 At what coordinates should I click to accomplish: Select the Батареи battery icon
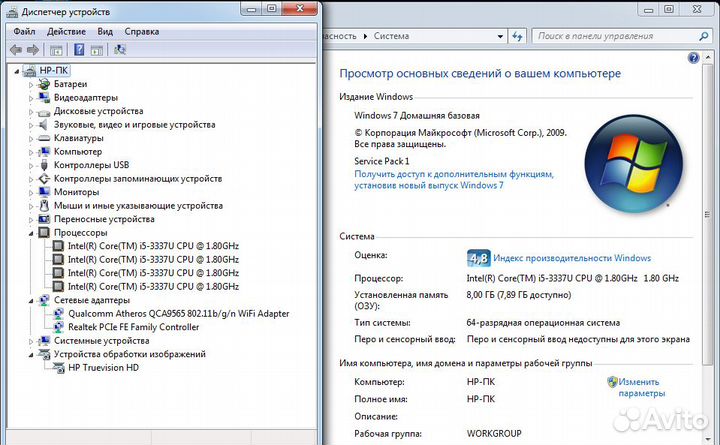44,84
